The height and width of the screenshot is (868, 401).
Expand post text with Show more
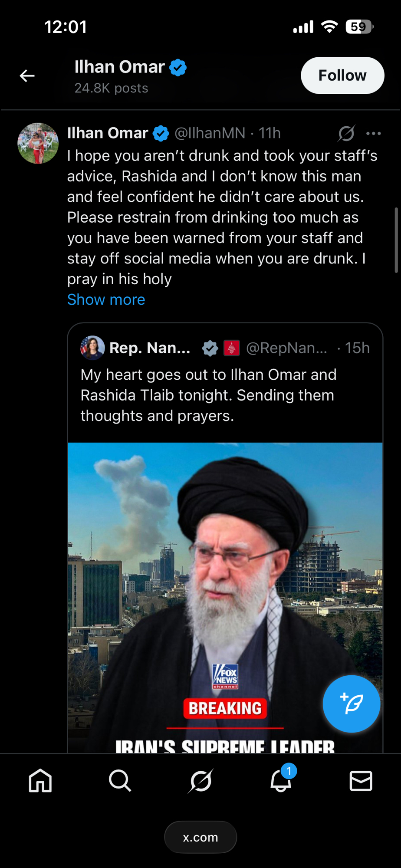(106, 299)
